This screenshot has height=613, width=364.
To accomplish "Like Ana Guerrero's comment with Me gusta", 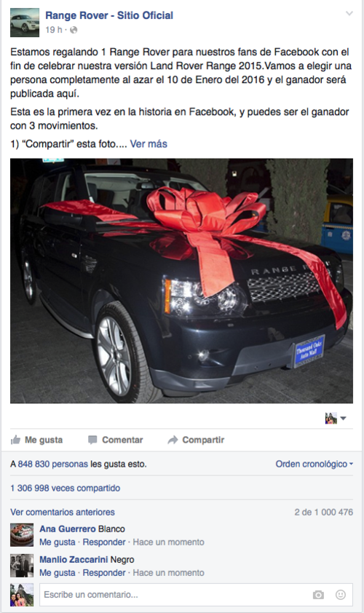I will (57, 542).
